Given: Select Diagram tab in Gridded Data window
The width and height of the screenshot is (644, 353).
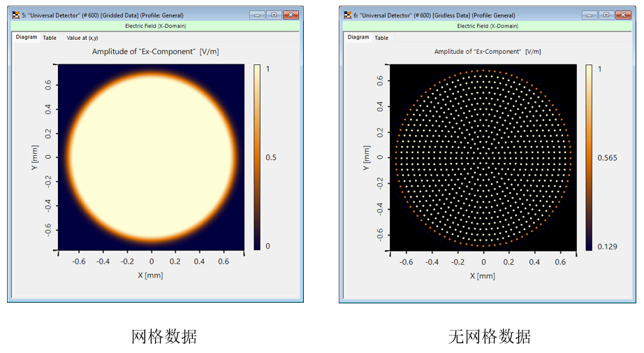Looking at the screenshot, I should [27, 37].
